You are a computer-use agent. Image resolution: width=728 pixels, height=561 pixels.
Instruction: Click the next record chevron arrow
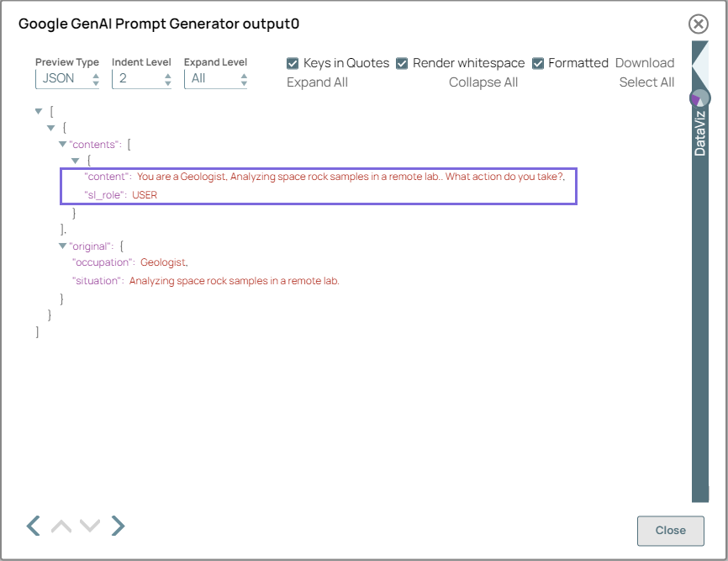click(x=118, y=525)
